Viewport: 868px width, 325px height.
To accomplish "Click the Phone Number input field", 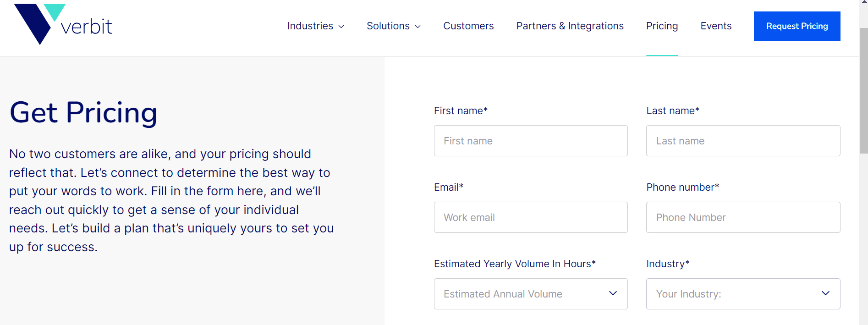I will coord(742,217).
